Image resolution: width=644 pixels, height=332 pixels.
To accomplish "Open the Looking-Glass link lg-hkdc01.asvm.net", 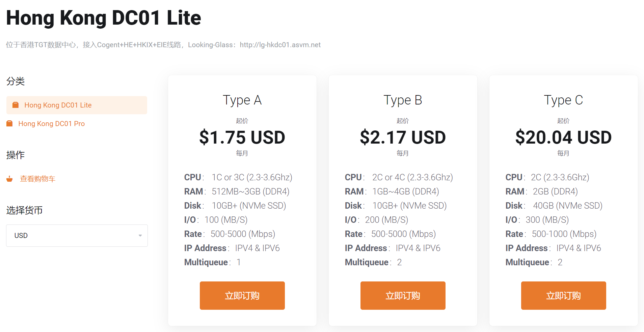I will pos(279,44).
